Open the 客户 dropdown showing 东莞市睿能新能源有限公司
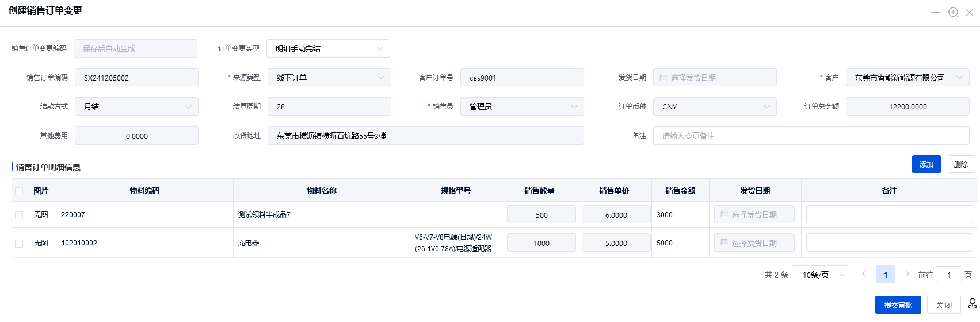Screen dimensions: 980x322 [x=907, y=77]
